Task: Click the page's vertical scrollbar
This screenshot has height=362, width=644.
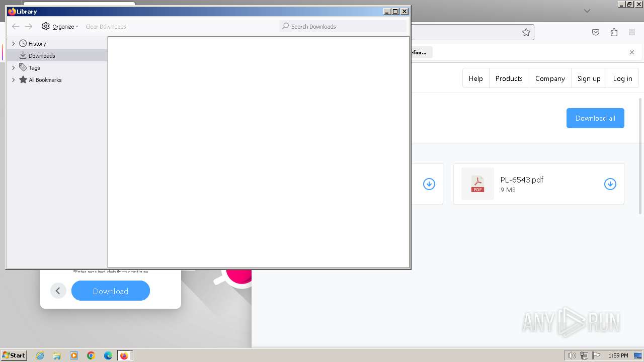Action: click(x=640, y=156)
